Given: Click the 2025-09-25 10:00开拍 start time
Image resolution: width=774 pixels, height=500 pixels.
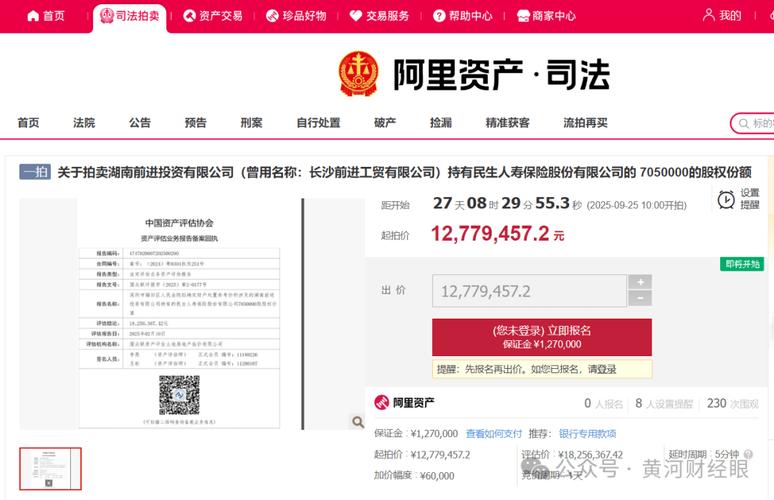Looking at the screenshot, I should pos(636,205).
